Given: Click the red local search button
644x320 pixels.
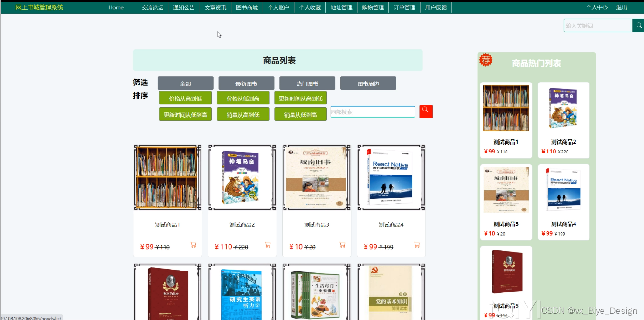Looking at the screenshot, I should pyautogui.click(x=426, y=111).
